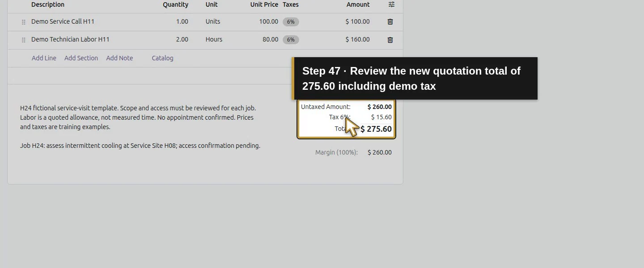Viewport: 644px width, 268px height.
Task: Click the Quantity column header
Action: [x=175, y=4]
